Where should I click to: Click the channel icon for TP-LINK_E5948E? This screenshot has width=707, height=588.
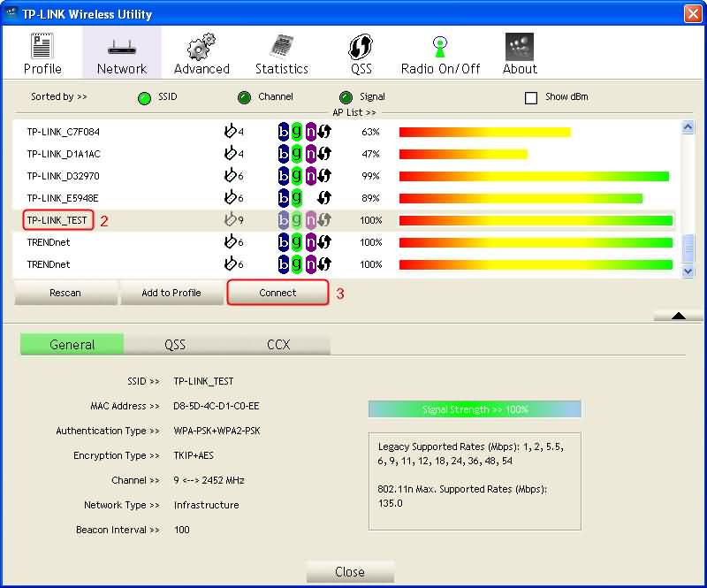231,198
